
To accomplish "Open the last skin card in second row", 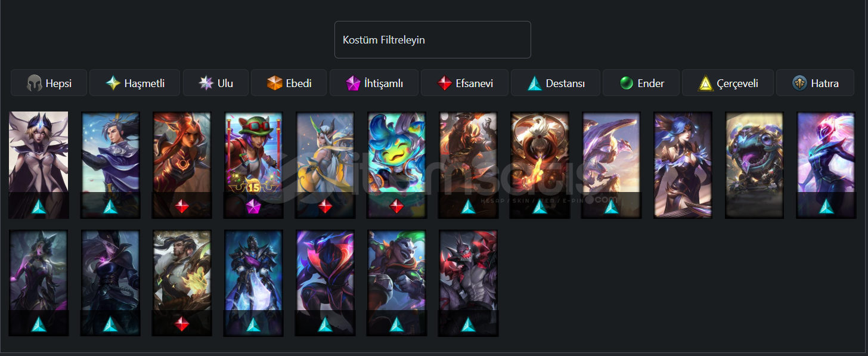I will pyautogui.click(x=468, y=283).
